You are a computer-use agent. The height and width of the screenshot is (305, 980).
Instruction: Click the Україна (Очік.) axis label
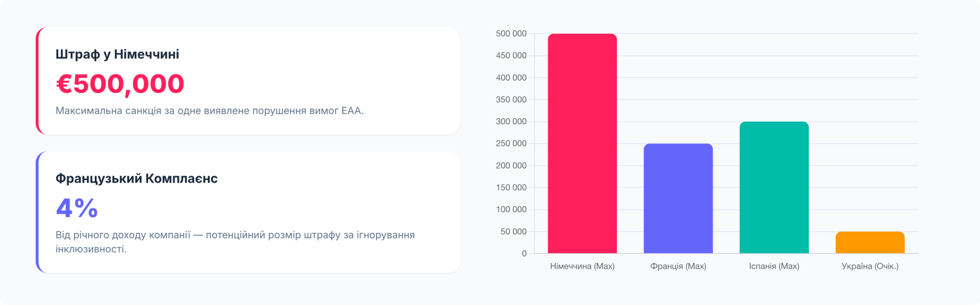870,266
